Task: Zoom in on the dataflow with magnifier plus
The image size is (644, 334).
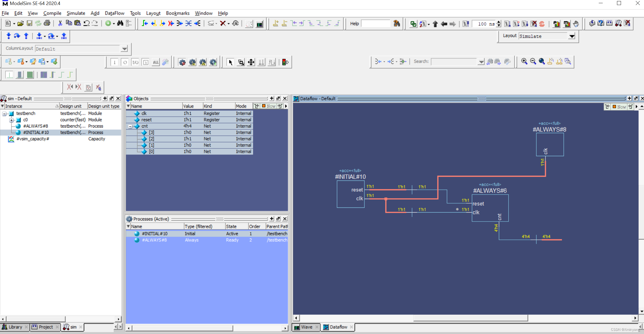Action: tap(524, 61)
